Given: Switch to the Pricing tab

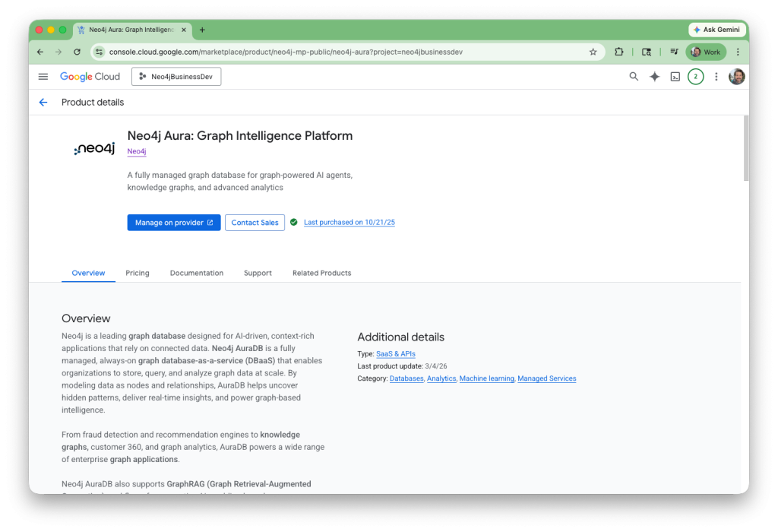Looking at the screenshot, I should (138, 273).
